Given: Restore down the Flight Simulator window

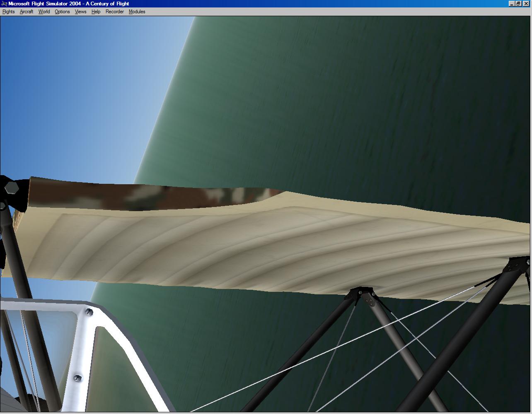Looking at the screenshot, I should (x=518, y=4).
